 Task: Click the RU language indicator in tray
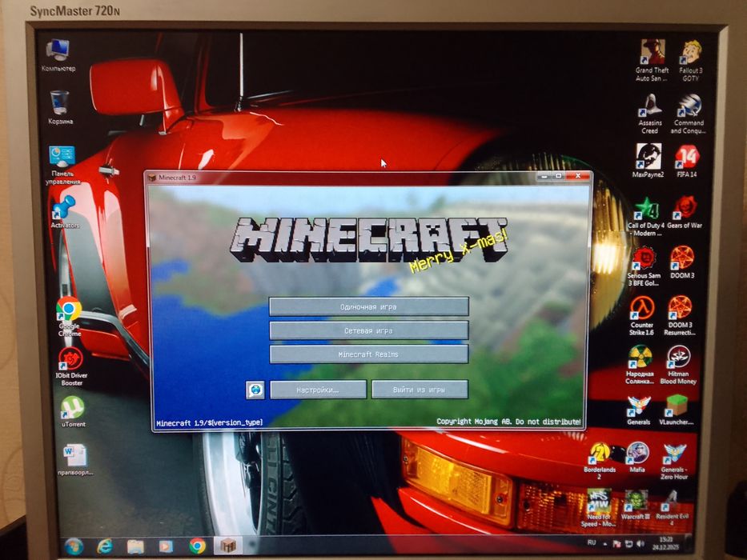[592, 542]
